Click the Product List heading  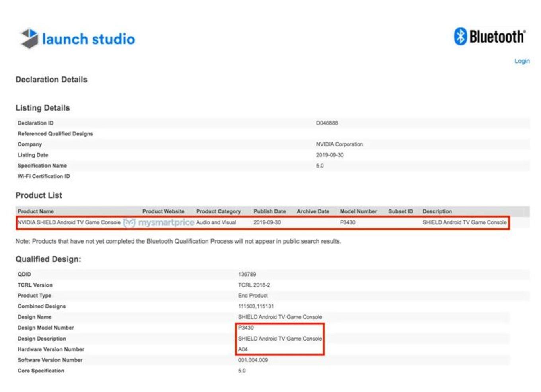39,195
